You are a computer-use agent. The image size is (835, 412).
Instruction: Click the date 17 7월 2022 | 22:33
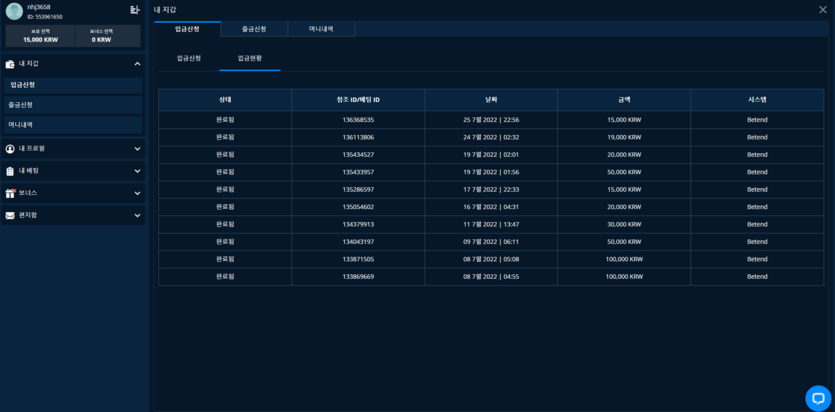click(x=491, y=189)
